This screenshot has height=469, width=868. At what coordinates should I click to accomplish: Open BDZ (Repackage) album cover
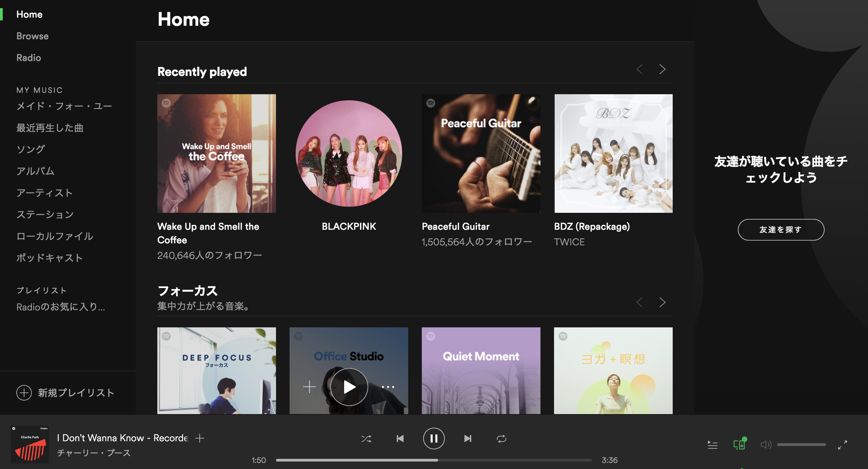point(613,154)
